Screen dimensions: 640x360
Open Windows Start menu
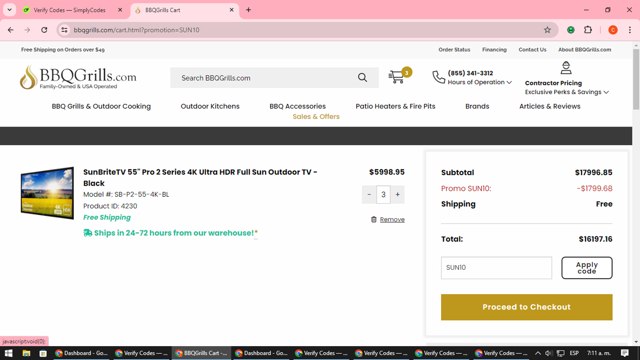coord(9,353)
